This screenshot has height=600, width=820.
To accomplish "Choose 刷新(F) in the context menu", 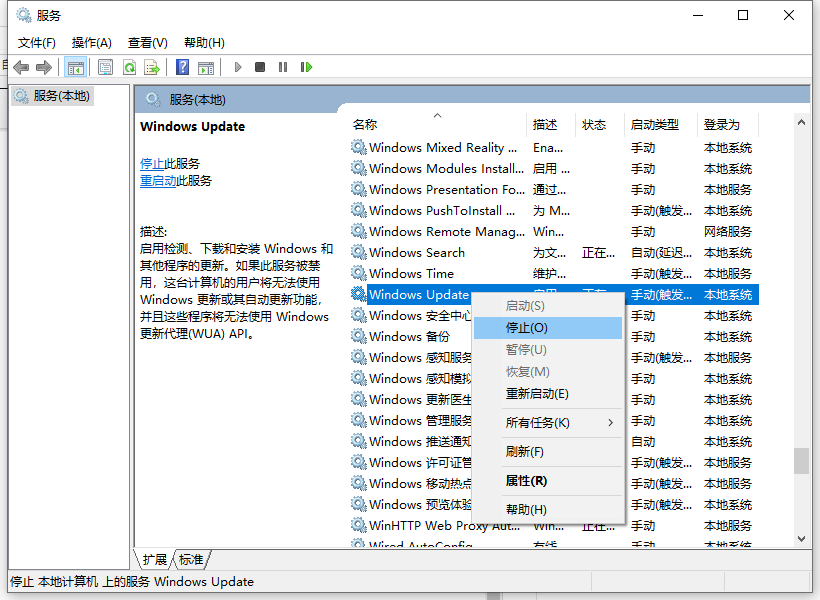I will pos(548,452).
